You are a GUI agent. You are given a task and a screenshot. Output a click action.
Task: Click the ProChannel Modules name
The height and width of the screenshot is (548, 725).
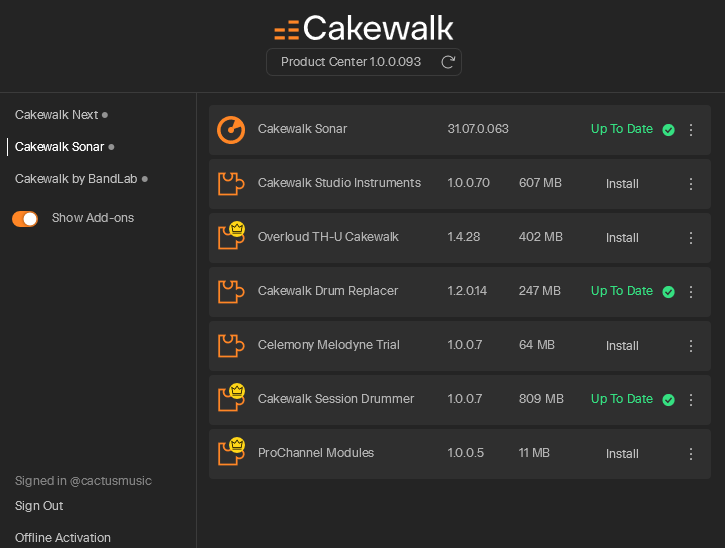(x=316, y=453)
